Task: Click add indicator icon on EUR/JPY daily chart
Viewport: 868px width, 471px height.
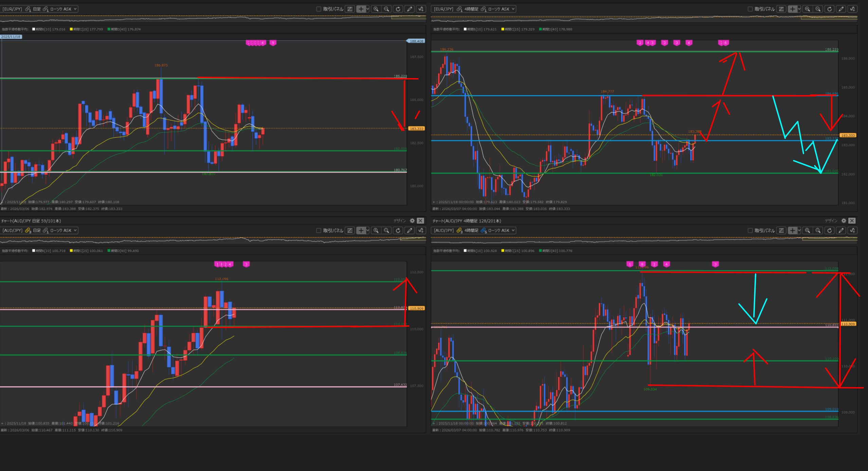Action: (421, 9)
